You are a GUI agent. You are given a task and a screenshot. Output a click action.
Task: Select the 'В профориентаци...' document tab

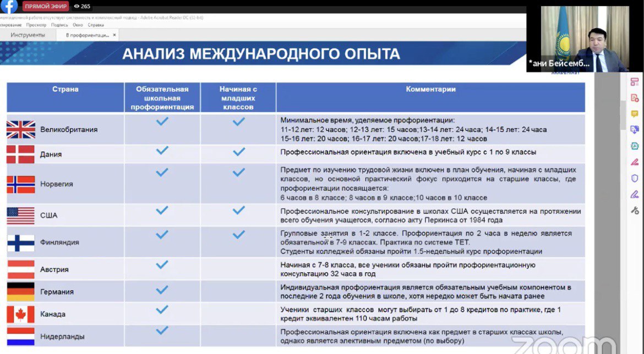pyautogui.click(x=88, y=35)
